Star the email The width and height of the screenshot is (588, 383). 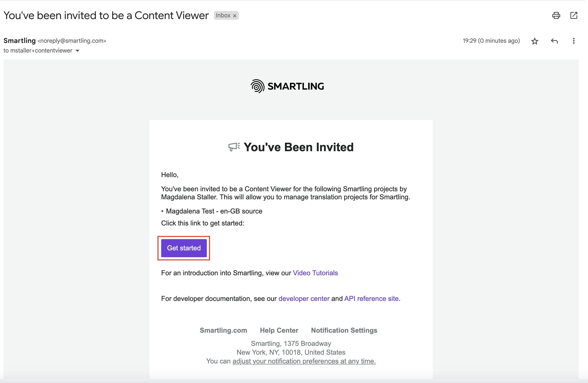[535, 41]
